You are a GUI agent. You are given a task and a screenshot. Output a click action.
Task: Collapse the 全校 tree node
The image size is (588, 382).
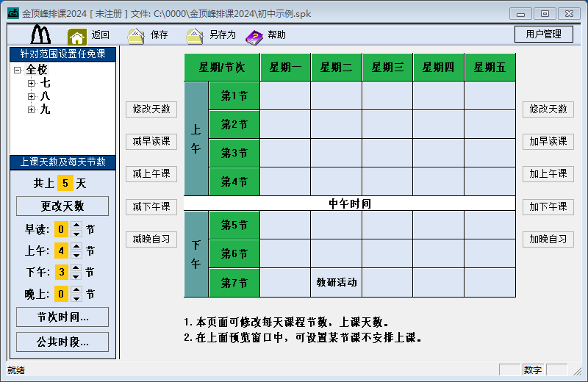[17, 70]
